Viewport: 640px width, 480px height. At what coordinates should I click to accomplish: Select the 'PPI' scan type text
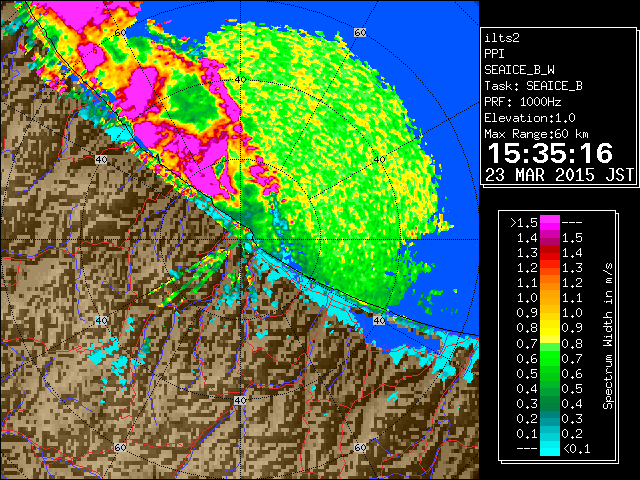point(494,54)
